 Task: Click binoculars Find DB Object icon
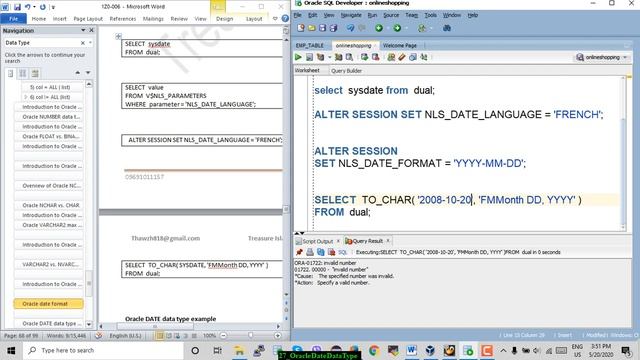click(x=447, y=28)
